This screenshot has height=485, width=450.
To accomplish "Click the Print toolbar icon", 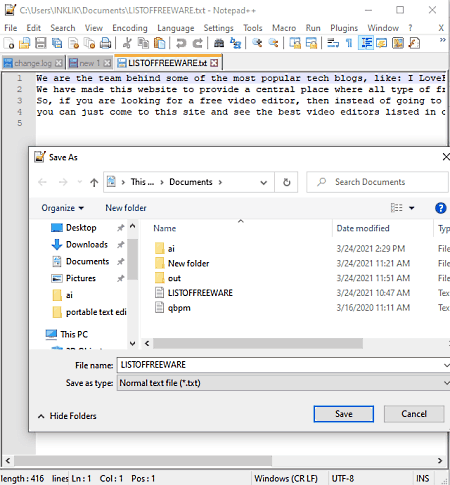I will tap(106, 43).
